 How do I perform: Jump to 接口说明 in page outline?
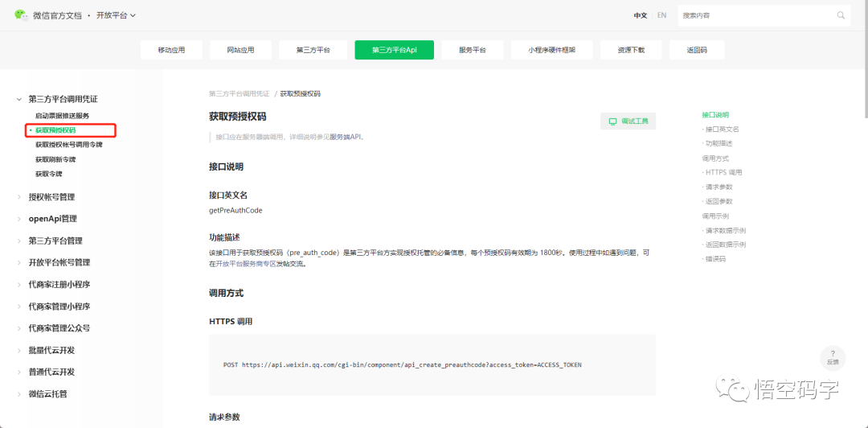715,115
